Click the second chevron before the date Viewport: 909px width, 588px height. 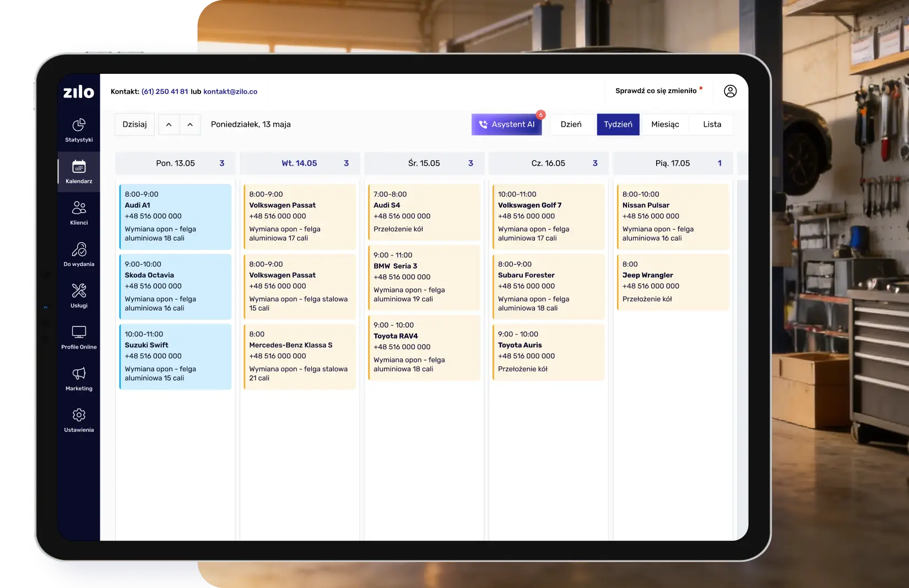190,124
